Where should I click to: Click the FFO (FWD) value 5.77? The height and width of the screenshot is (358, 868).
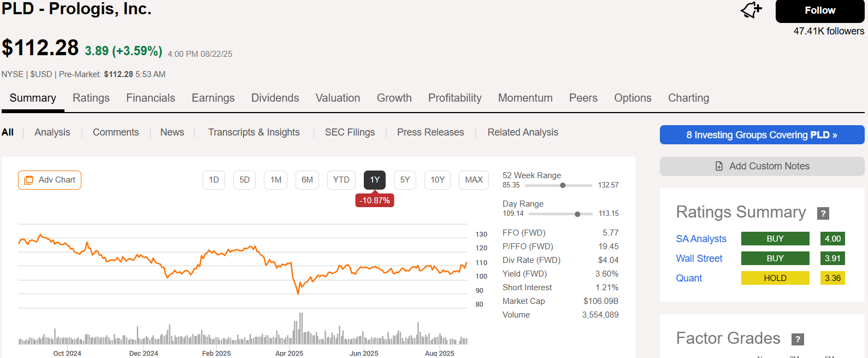click(x=611, y=233)
